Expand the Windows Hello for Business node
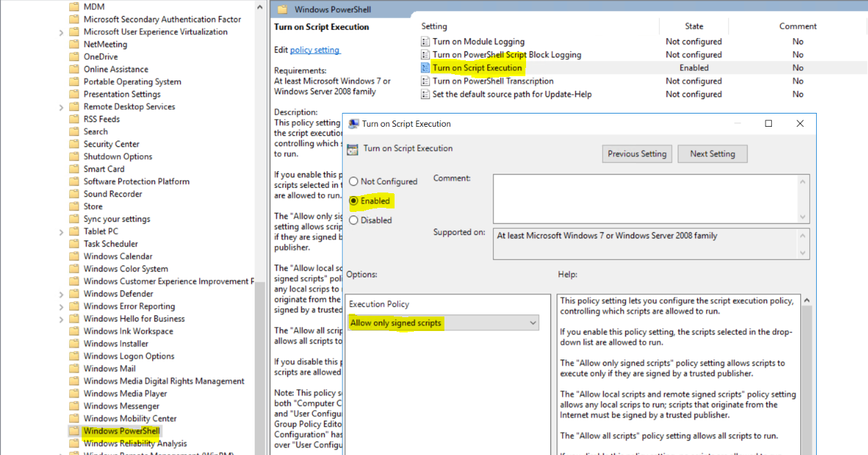 pos(62,319)
